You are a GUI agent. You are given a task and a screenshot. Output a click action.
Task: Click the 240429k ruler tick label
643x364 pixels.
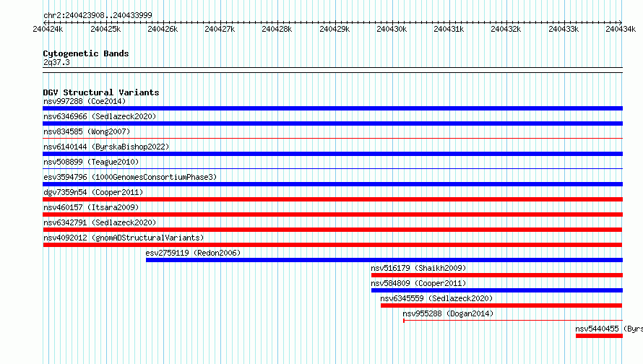pos(335,29)
